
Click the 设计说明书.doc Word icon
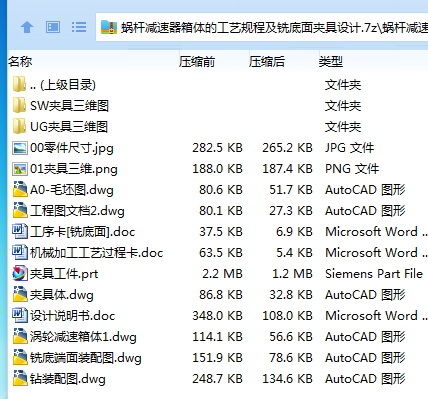pyautogui.click(x=20, y=315)
